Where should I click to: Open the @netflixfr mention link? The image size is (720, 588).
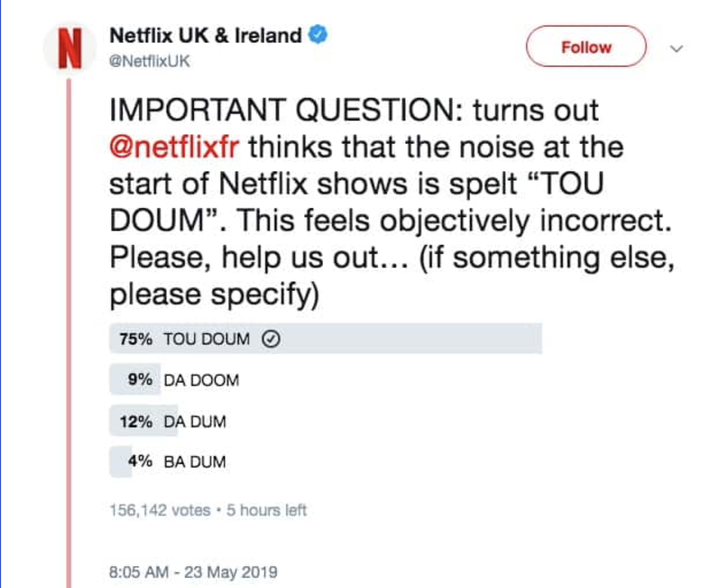point(174,147)
